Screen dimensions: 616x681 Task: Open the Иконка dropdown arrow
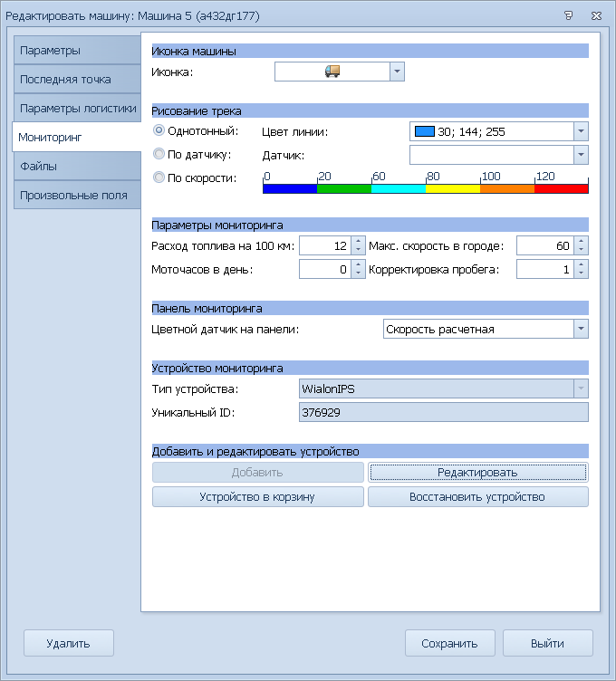click(x=397, y=72)
